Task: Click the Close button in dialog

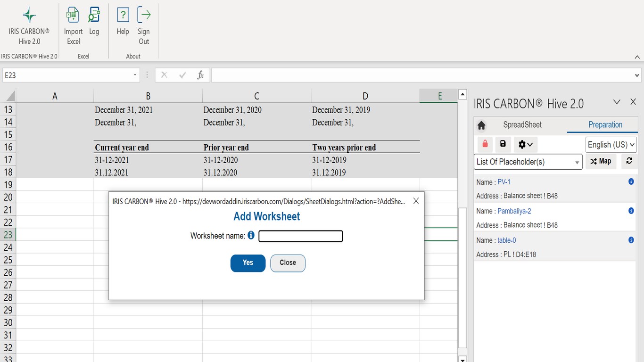Action: tap(288, 263)
